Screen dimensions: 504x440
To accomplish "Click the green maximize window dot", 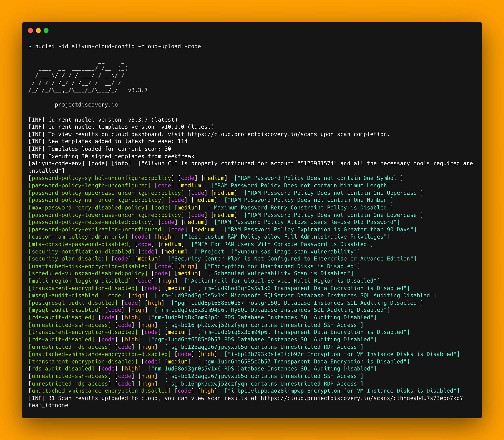I will coord(46,31).
